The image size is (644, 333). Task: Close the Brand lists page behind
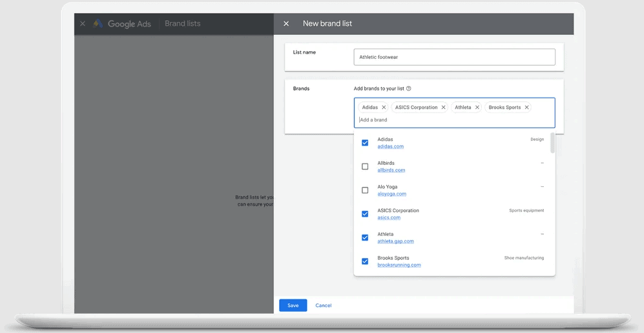83,24
